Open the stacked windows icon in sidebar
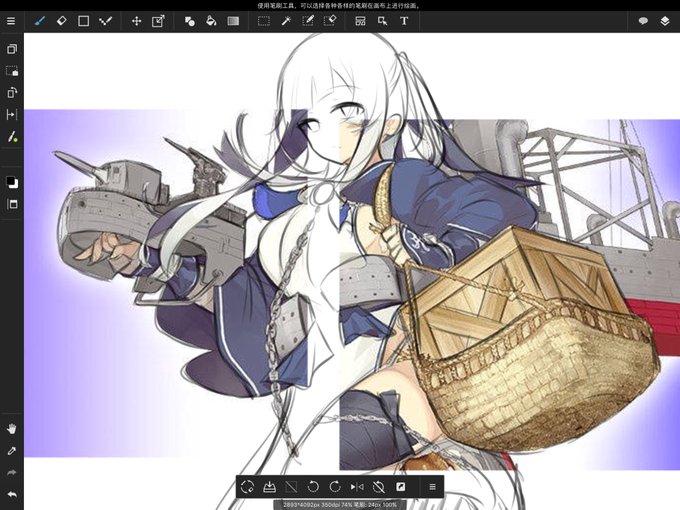The width and height of the screenshot is (680, 510). tap(12, 49)
